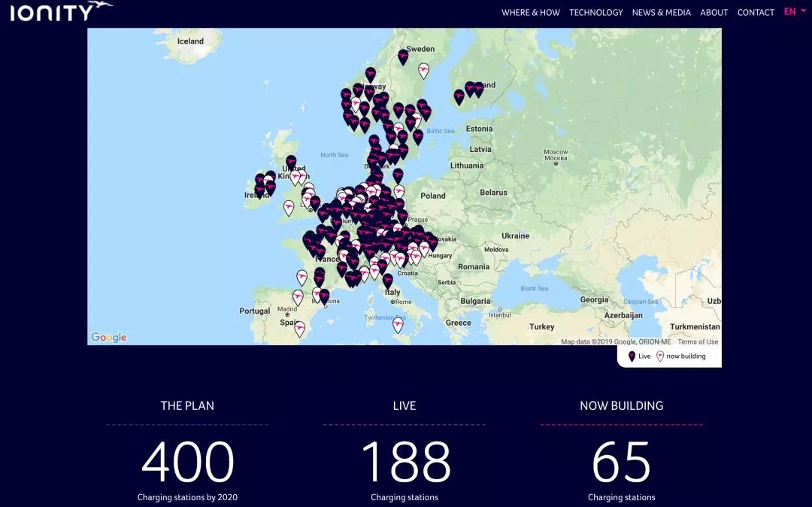Click the 'now building' legend label
This screenshot has height=507, width=812.
686,357
